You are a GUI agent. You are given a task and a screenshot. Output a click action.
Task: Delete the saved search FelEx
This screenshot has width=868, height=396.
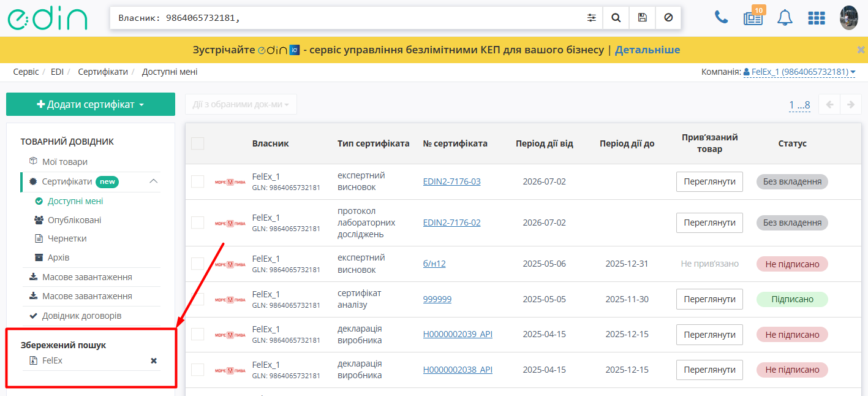(154, 360)
